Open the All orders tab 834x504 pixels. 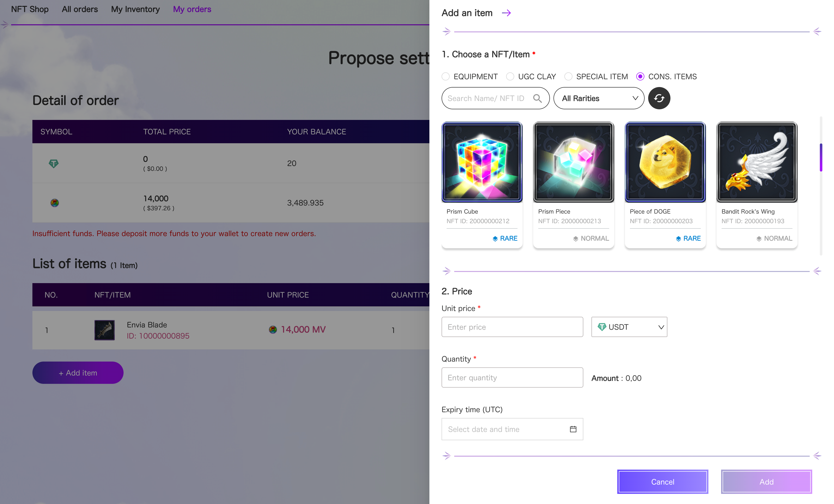pos(80,9)
